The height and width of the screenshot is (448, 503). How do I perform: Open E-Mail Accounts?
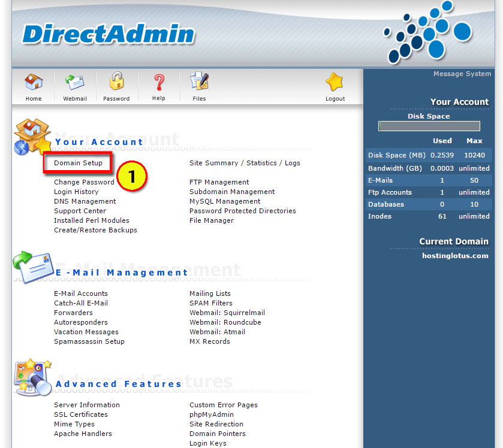(x=81, y=293)
